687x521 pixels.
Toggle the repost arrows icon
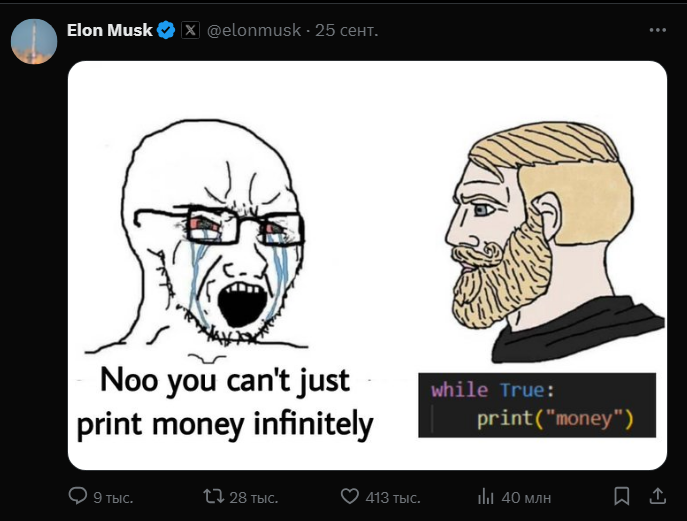[x=213, y=496]
